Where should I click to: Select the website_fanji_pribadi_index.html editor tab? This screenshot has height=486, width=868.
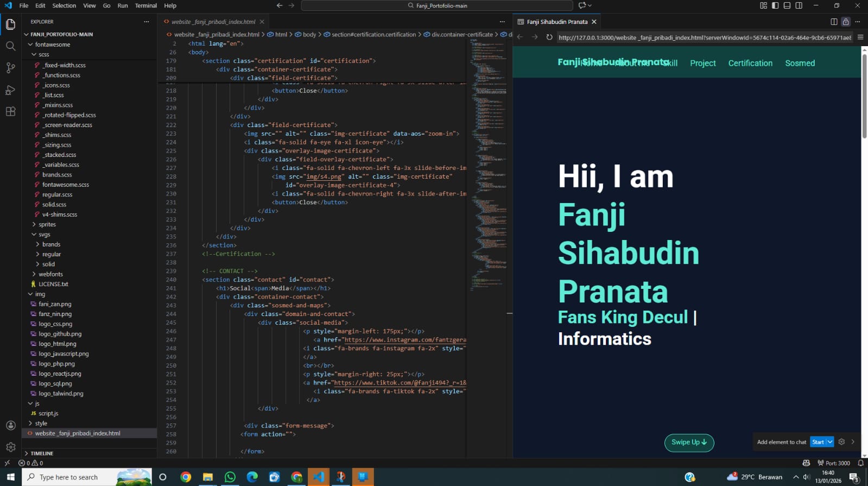point(213,22)
